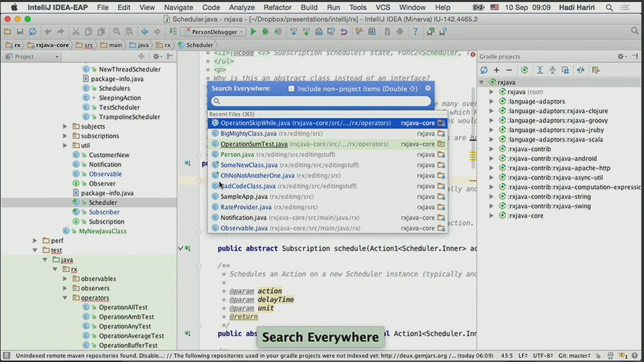The width and height of the screenshot is (644, 362).
Task: Open the Navigate menu
Action: tap(179, 7)
